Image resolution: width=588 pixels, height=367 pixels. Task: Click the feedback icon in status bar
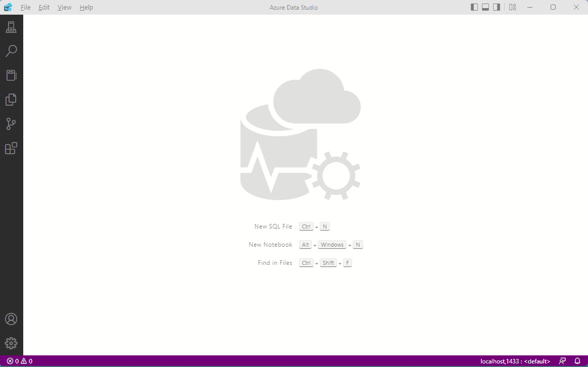[x=562, y=361]
